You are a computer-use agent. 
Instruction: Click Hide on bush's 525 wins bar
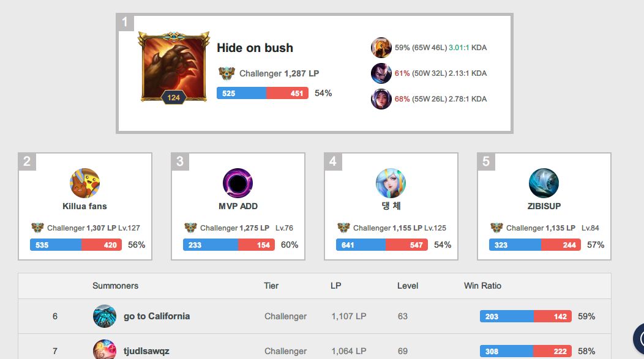(x=241, y=93)
